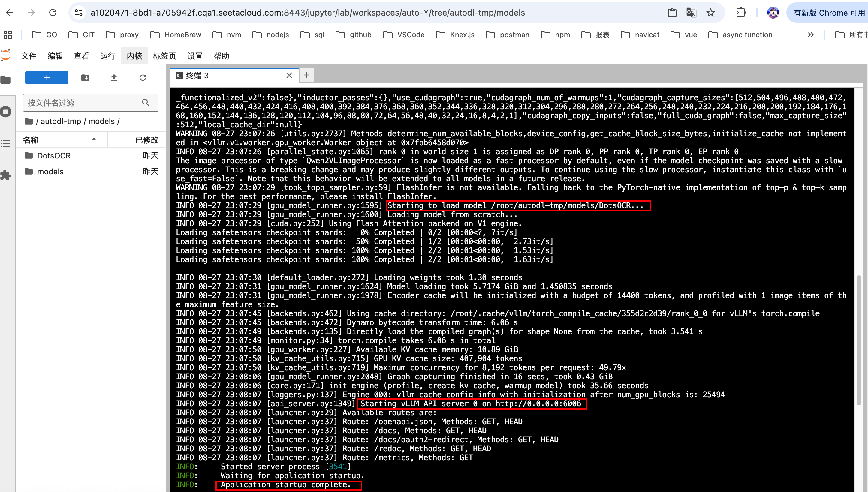Screen dimensions: 868x492
Task: Open the GO bookmark folder
Action: coord(44,35)
